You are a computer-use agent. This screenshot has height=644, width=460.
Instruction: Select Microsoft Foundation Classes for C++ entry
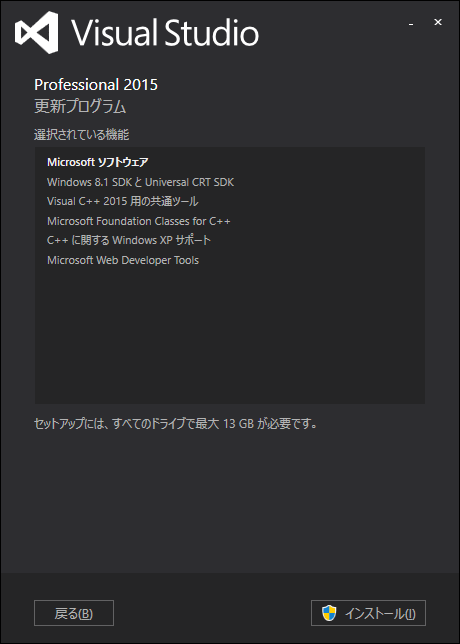139,221
